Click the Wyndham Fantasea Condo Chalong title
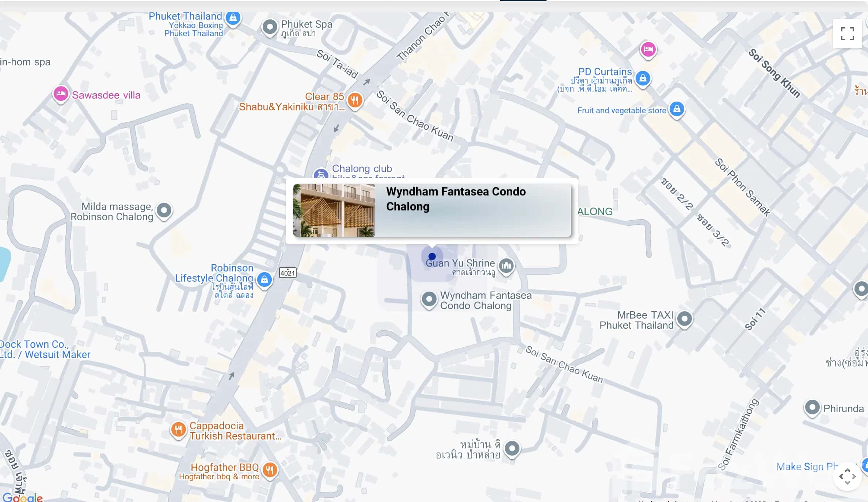The height and width of the screenshot is (502, 868). click(x=456, y=199)
